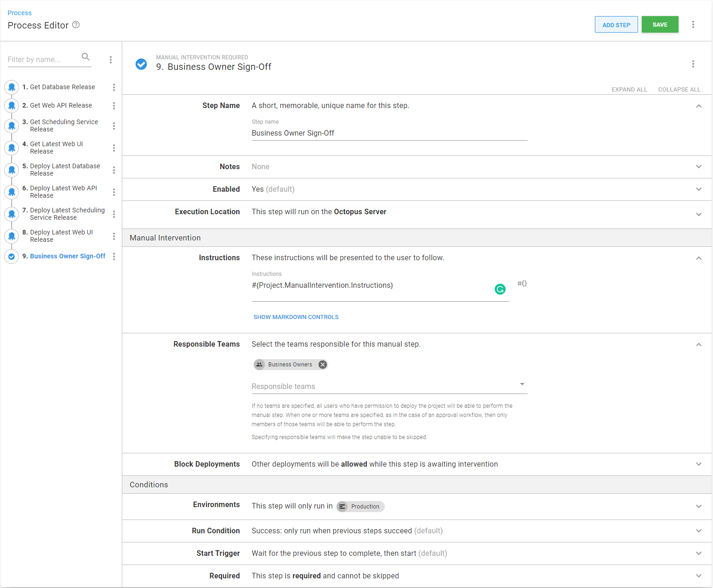
Task: Click Show Markdown Controls link
Action: 296,317
